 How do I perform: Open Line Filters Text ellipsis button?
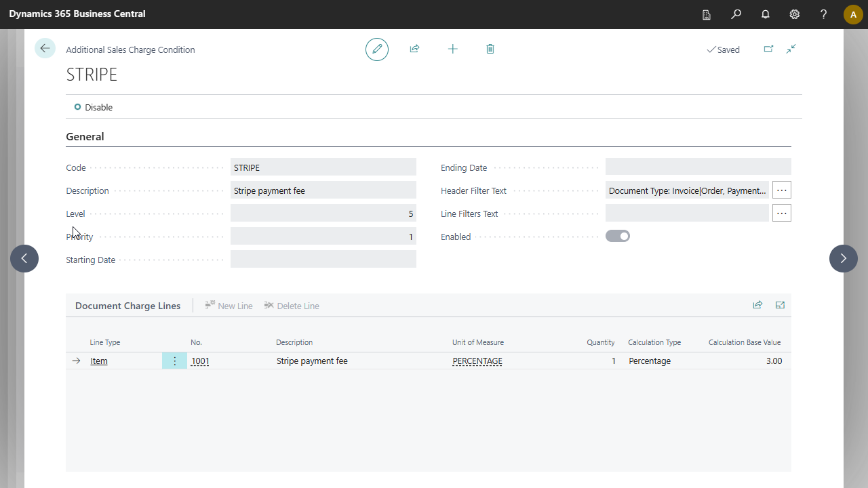[x=782, y=213]
